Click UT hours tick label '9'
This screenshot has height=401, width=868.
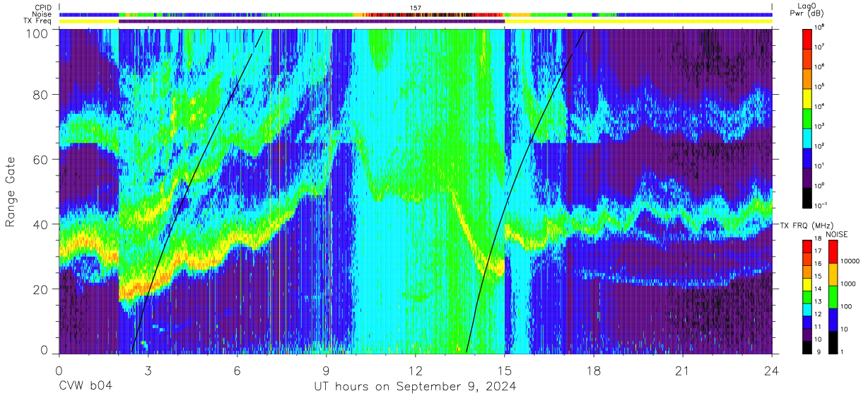[327, 370]
